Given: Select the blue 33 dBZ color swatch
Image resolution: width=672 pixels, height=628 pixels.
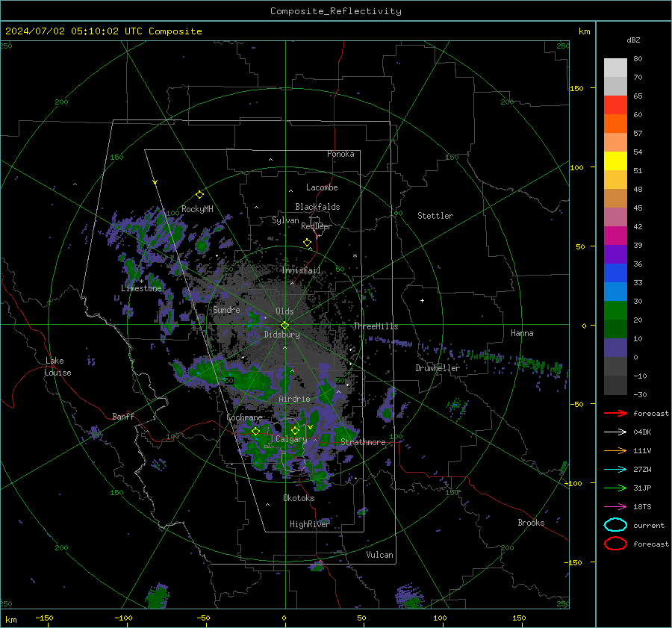Looking at the screenshot, I should [615, 273].
